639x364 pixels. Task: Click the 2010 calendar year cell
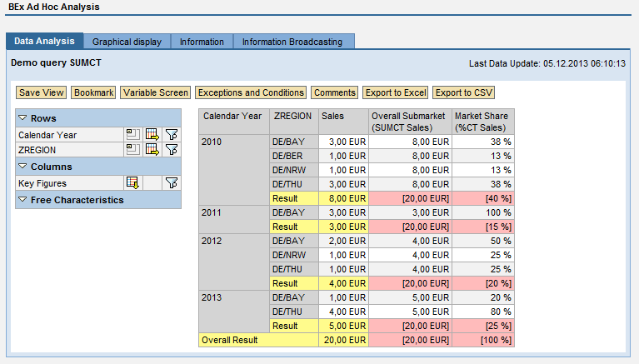[x=234, y=170]
